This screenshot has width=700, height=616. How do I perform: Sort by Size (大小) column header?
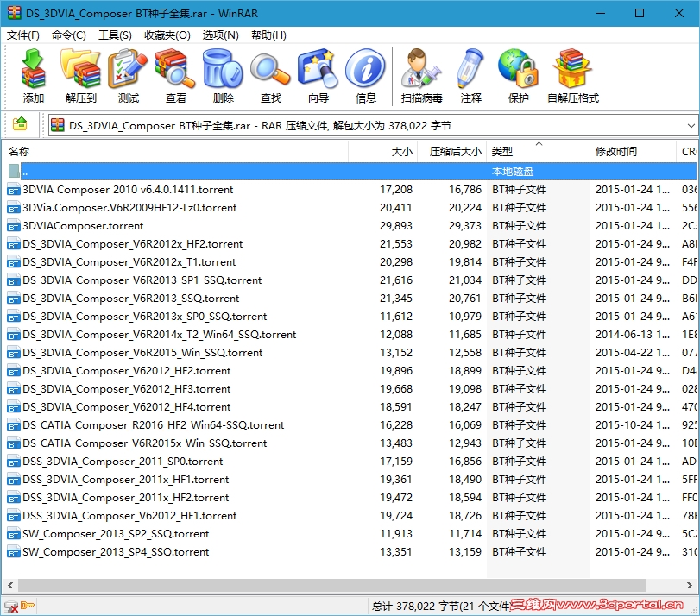click(x=382, y=152)
